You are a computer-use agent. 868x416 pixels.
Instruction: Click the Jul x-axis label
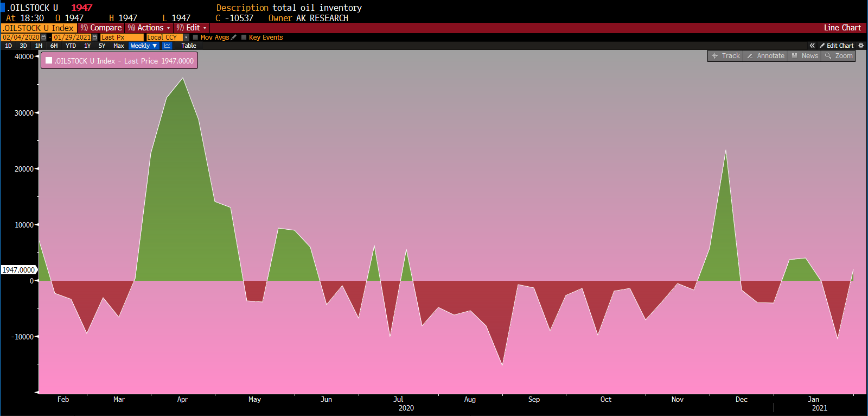(398, 399)
